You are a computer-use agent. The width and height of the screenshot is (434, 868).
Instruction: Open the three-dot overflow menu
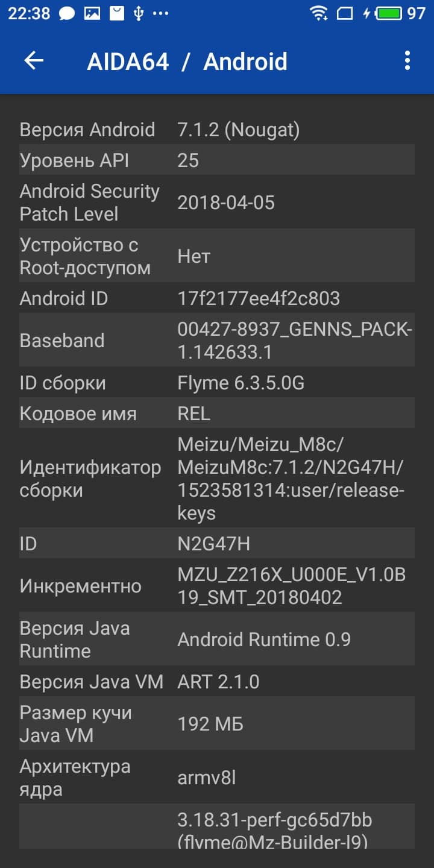pyautogui.click(x=407, y=61)
